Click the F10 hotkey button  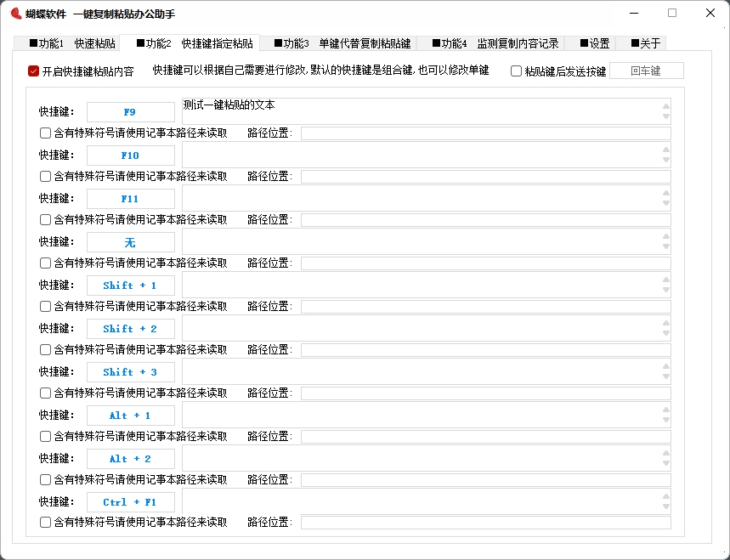click(130, 155)
